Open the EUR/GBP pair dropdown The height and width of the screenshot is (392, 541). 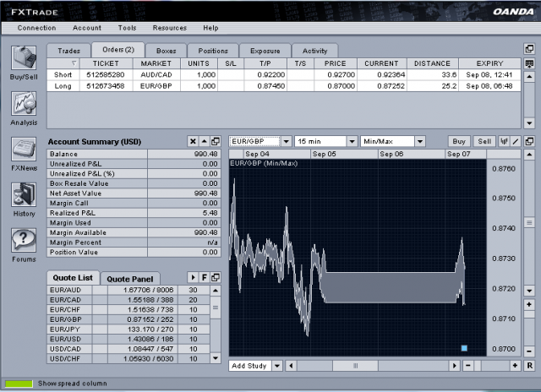pos(286,141)
